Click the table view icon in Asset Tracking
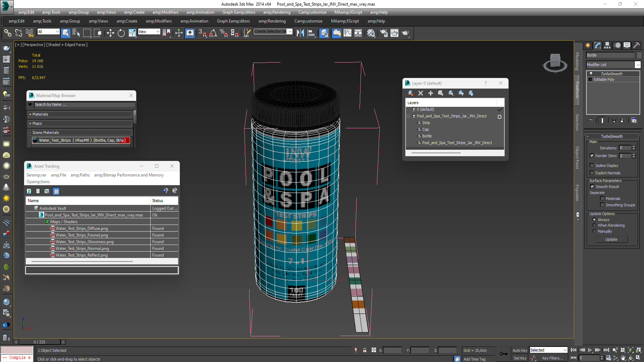Viewport: 644px width, 362px height. pos(56,191)
